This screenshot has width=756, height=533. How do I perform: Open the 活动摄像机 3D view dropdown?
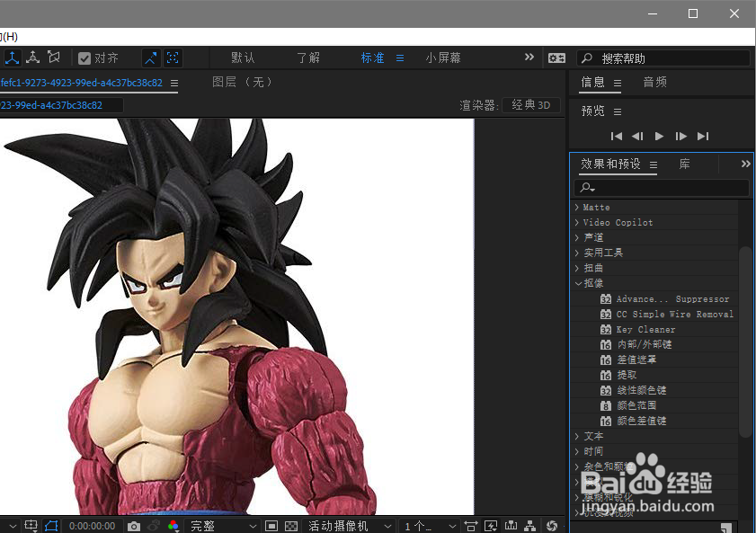[x=350, y=526]
